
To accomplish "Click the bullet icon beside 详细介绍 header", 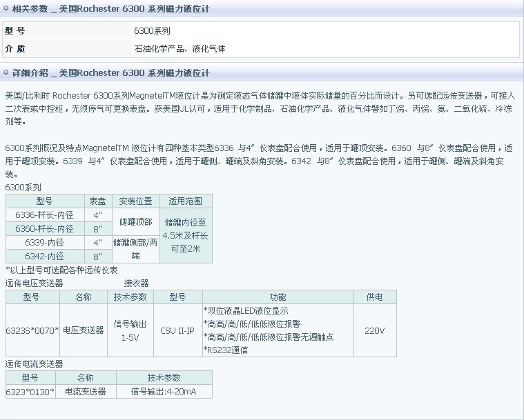I will click(x=6, y=72).
